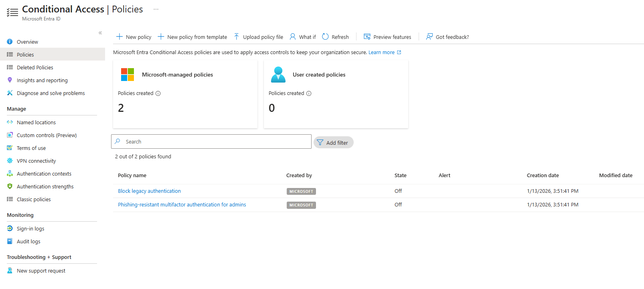Open Classic policies

click(34, 199)
